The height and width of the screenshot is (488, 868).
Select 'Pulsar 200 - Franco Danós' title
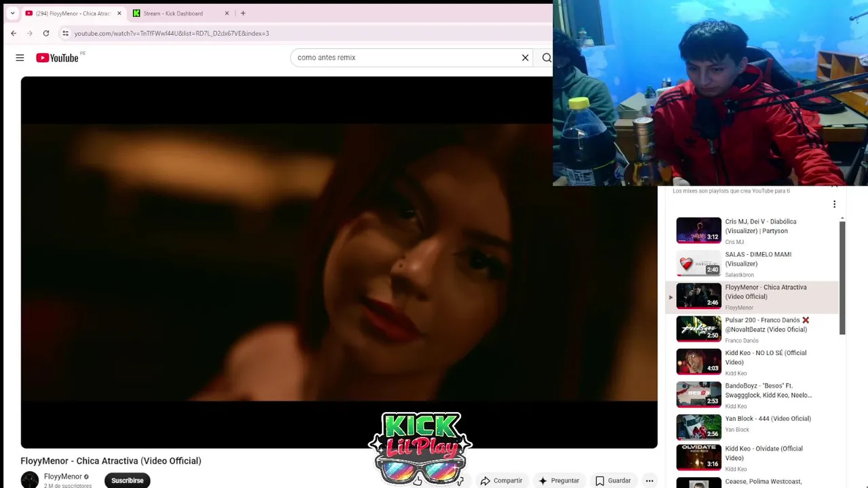(767, 325)
